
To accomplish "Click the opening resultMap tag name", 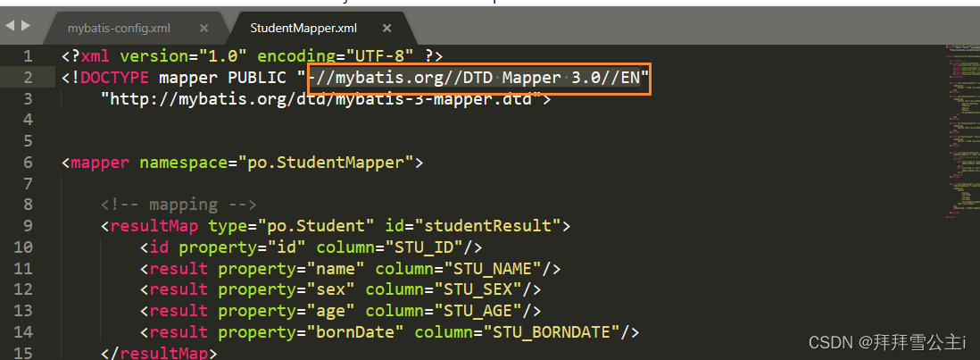I will click(154, 226).
